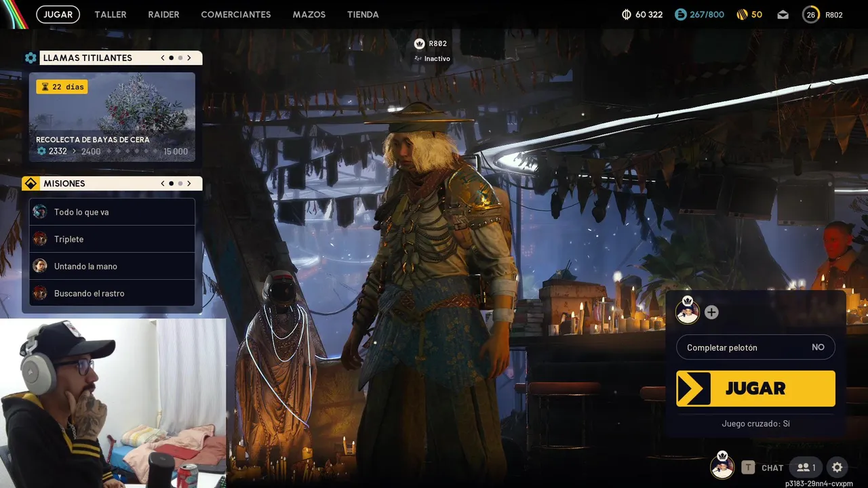Click the first Misiones page dot
868x488 pixels.
click(172, 184)
